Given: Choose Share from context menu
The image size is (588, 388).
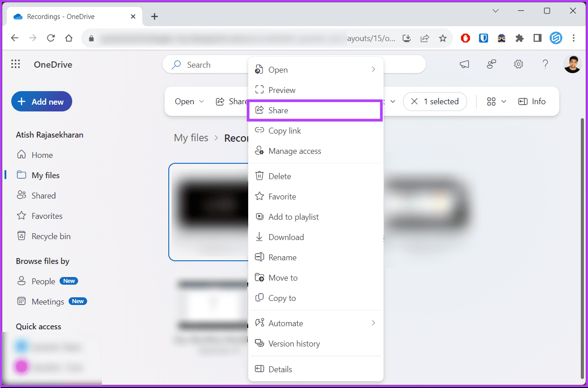Looking at the screenshot, I should [315, 111].
